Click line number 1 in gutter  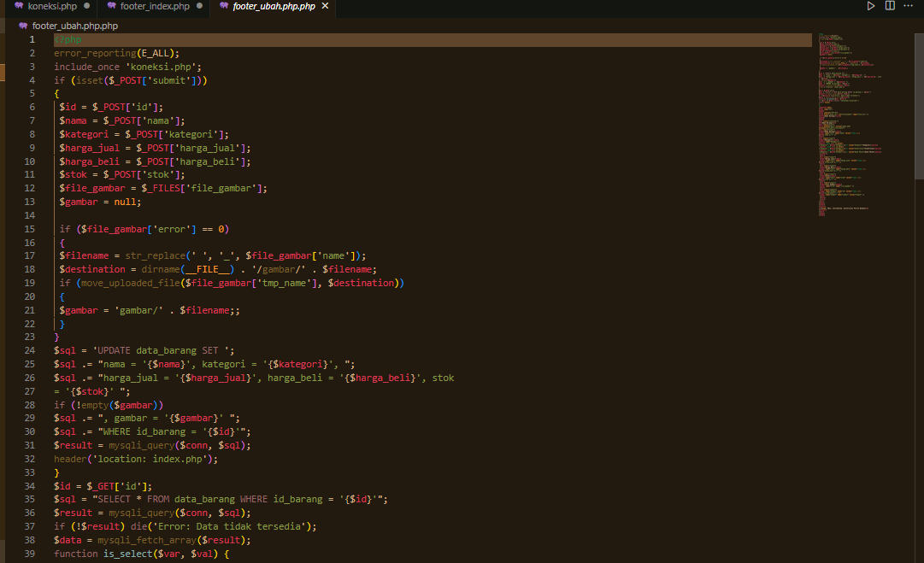pos(32,39)
